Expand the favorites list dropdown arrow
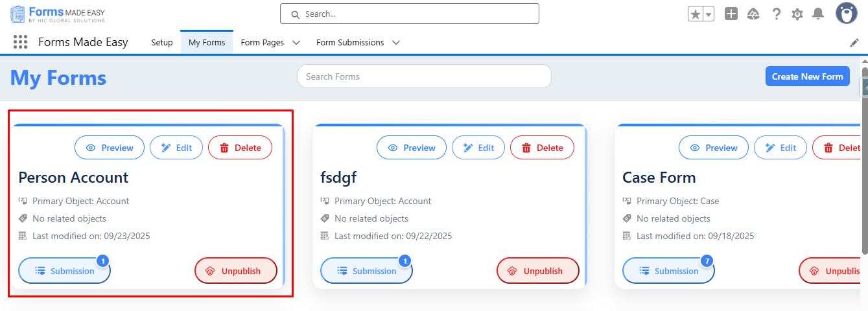The height and width of the screenshot is (311, 868). pyautogui.click(x=709, y=14)
